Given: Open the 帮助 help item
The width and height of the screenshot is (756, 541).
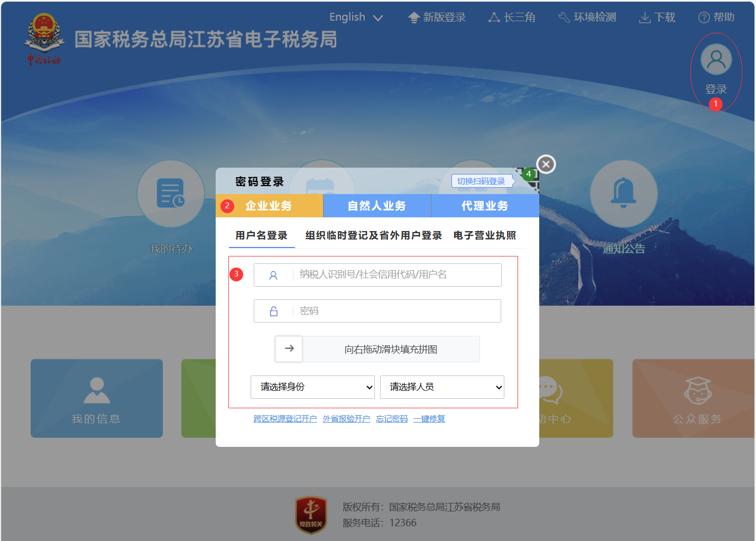Looking at the screenshot, I should coord(716,17).
